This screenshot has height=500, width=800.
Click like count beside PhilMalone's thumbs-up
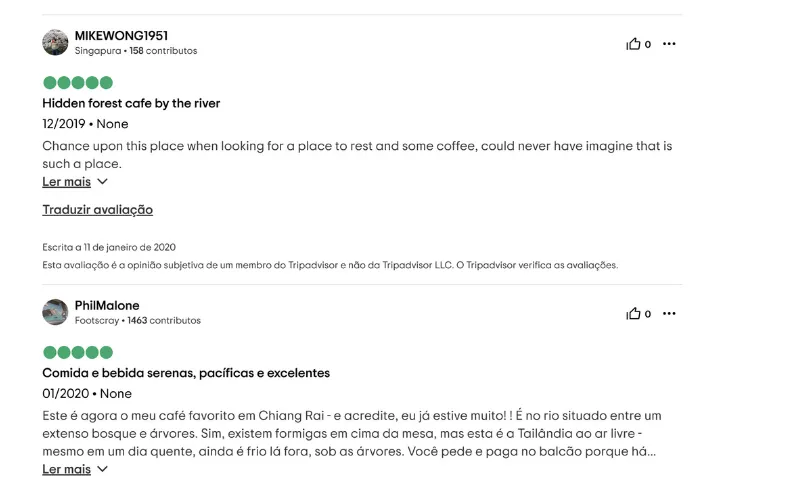[648, 314]
